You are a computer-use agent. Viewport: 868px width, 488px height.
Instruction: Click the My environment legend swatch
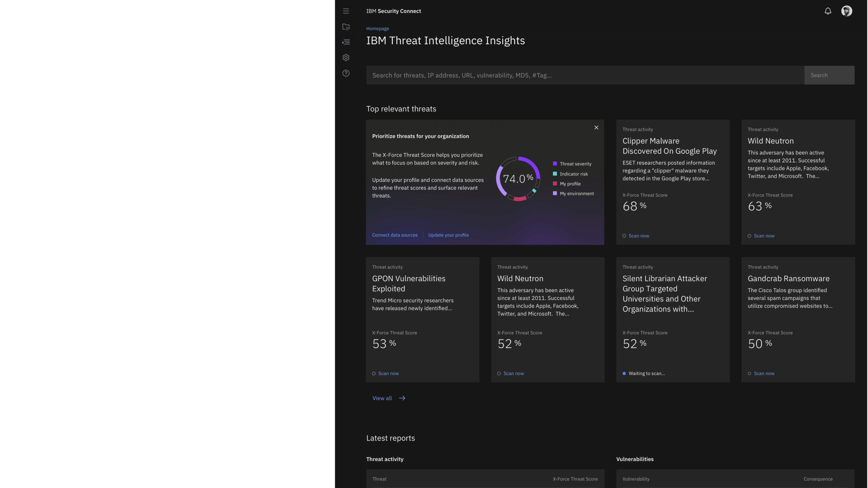coord(555,194)
